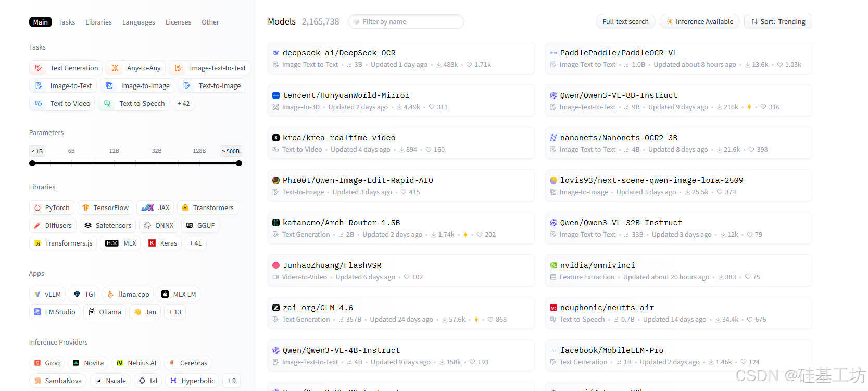
Task: Switch to the Languages tab
Action: tap(139, 22)
